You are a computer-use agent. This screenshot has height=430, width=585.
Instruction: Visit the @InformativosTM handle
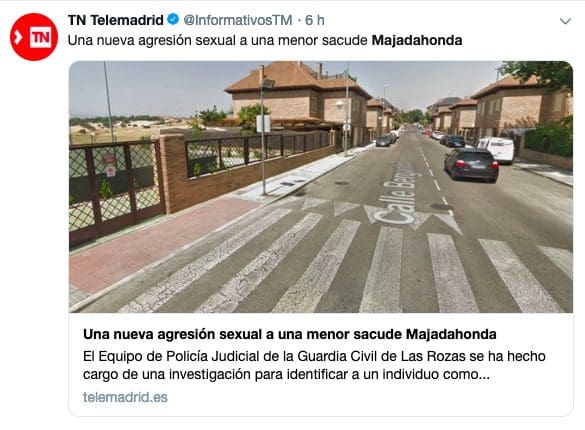[x=238, y=20]
